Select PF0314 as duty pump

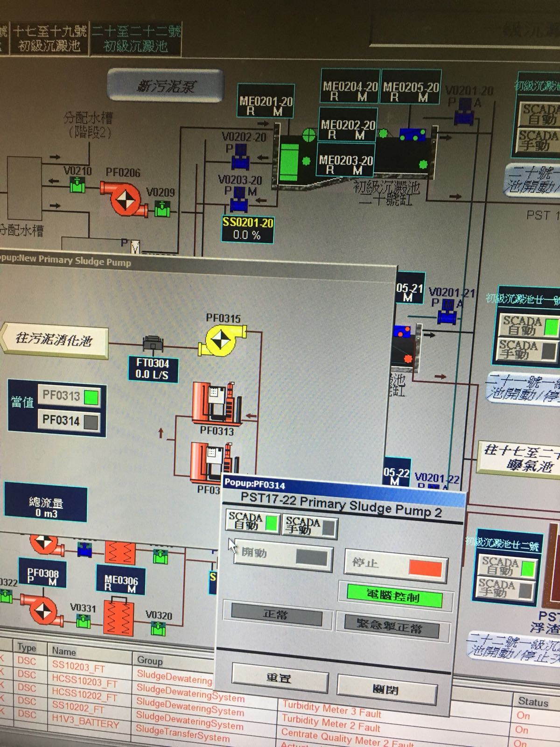70,421
